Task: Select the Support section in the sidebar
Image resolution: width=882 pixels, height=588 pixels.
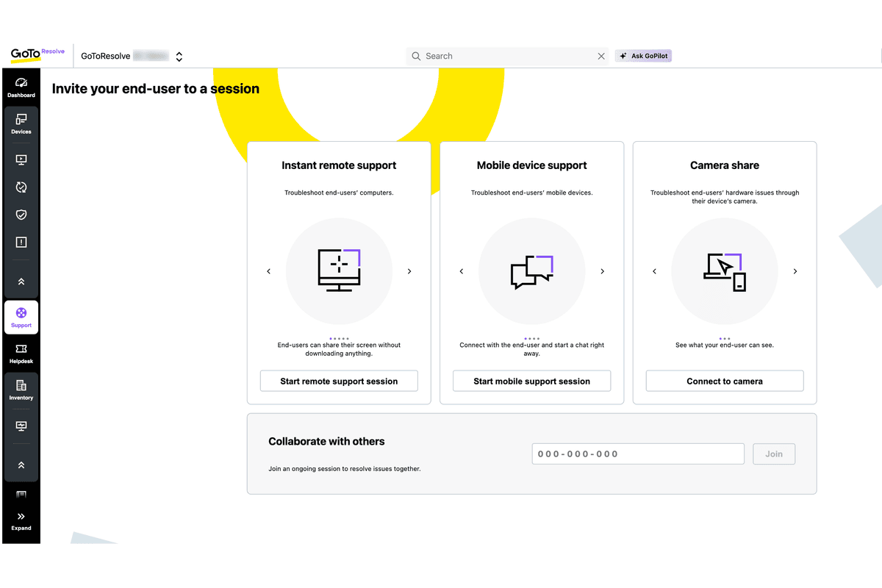Action: tap(21, 318)
